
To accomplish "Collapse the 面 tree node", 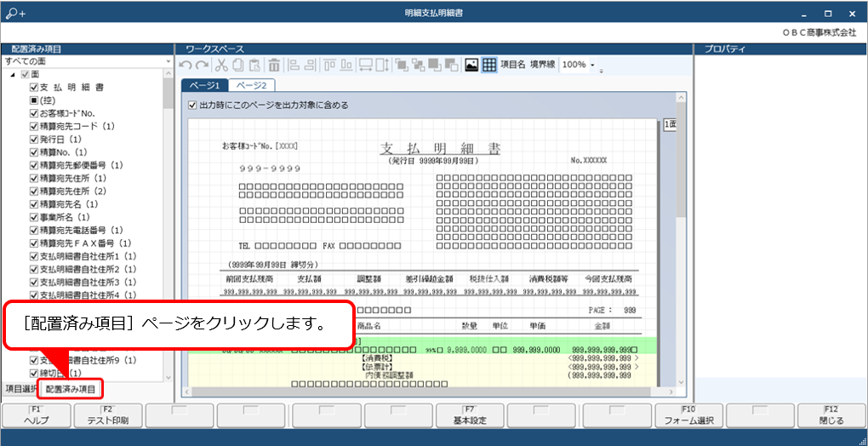I will [13, 74].
